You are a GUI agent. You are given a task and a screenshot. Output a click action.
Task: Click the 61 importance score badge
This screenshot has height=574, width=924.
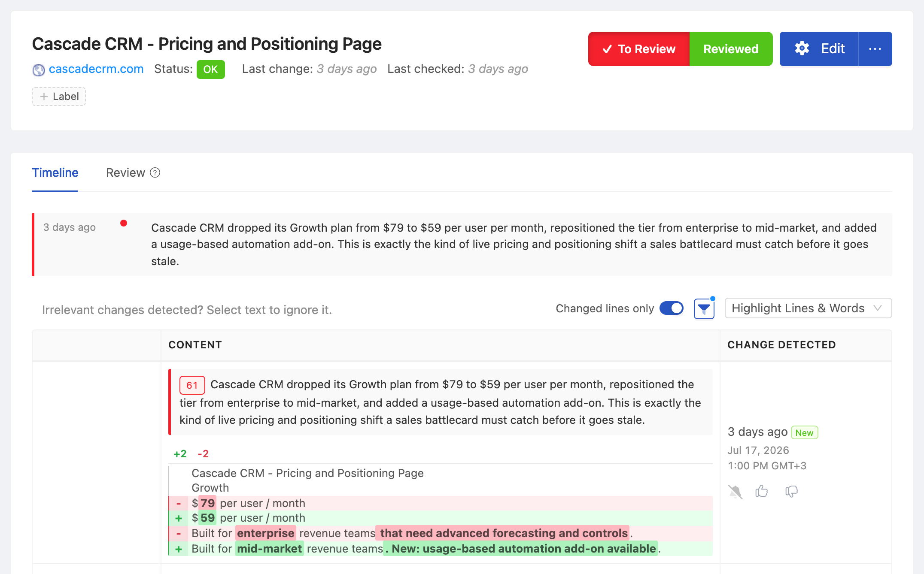[192, 385]
